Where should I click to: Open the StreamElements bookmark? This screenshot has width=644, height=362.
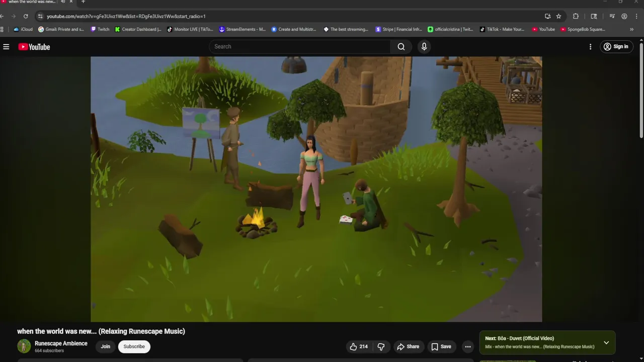point(242,29)
